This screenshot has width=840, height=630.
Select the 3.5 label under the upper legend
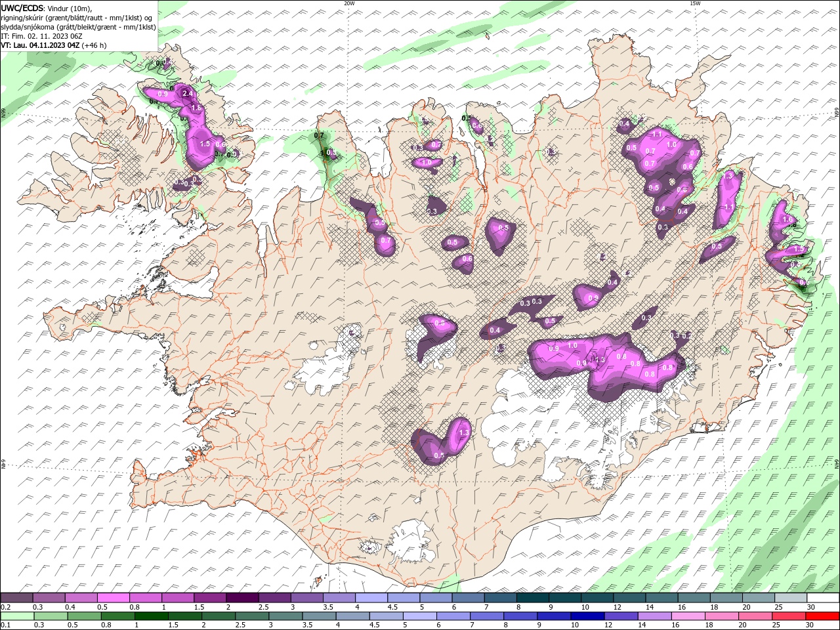pos(328,607)
